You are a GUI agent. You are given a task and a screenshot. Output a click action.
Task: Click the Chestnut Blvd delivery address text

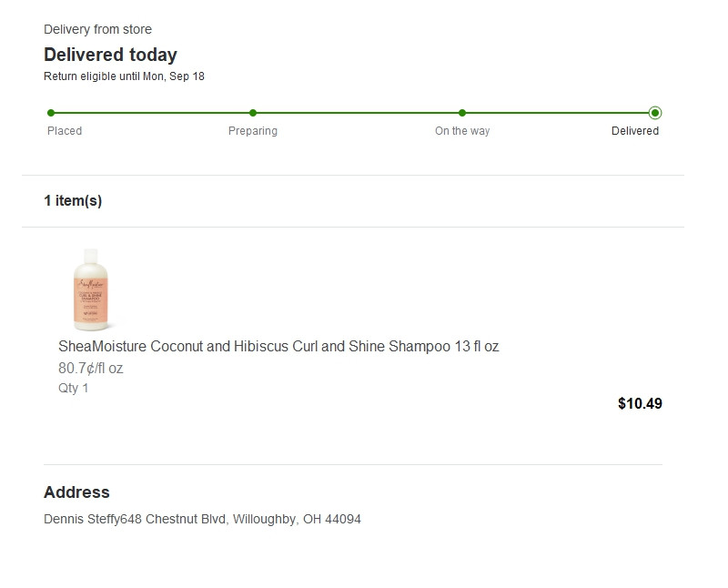202,520
